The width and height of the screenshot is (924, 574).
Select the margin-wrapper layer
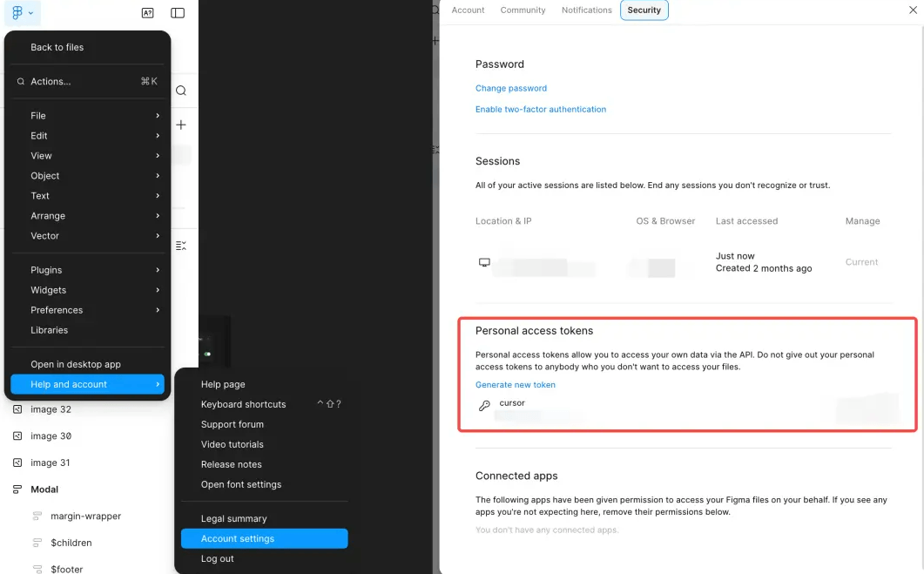tap(86, 517)
